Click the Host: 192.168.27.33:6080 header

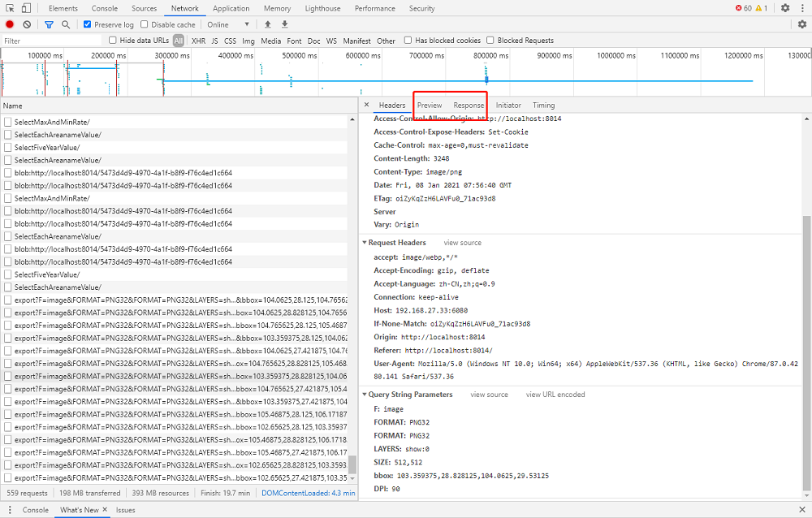421,310
